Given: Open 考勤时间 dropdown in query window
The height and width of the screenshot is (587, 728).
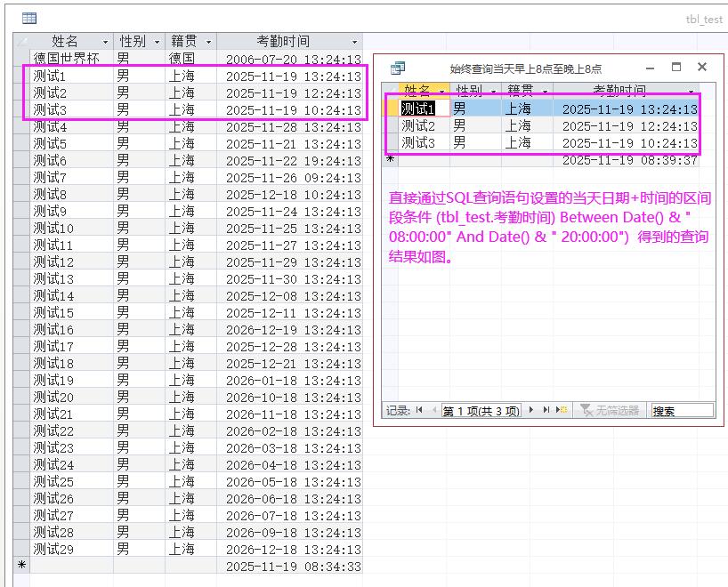Looking at the screenshot, I should 692,91.
